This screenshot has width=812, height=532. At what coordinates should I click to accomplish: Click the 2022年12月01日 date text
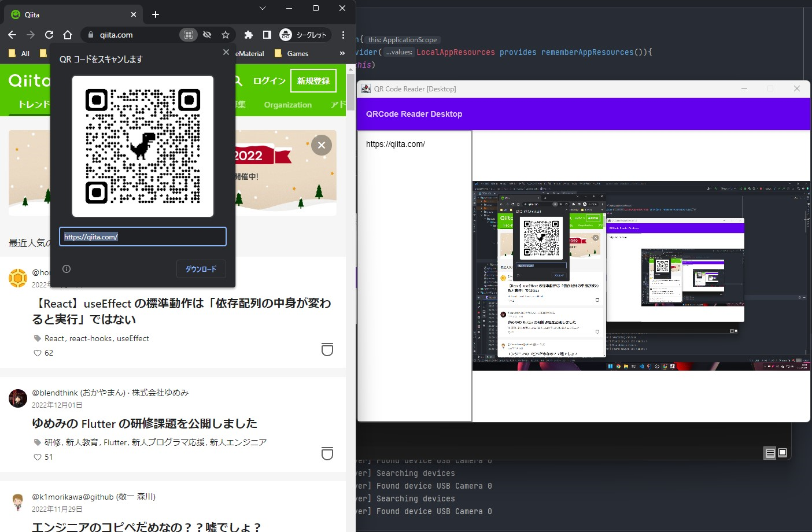click(57, 405)
